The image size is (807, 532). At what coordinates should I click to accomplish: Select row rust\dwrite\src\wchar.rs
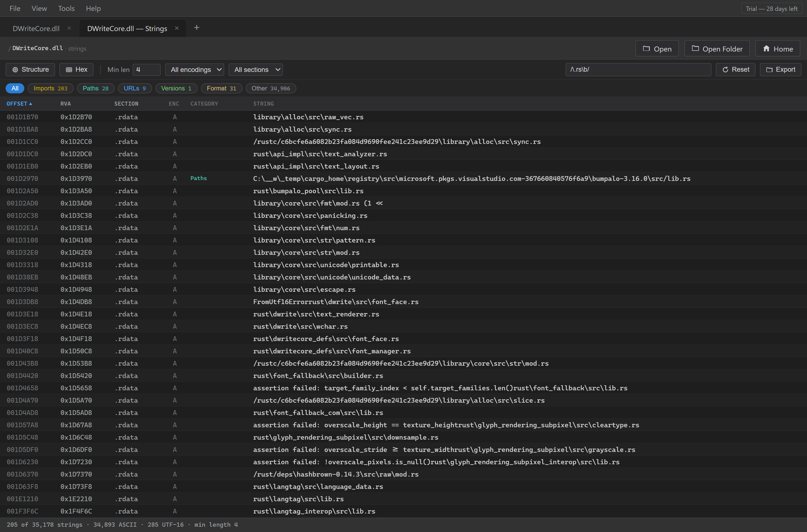(x=403, y=326)
